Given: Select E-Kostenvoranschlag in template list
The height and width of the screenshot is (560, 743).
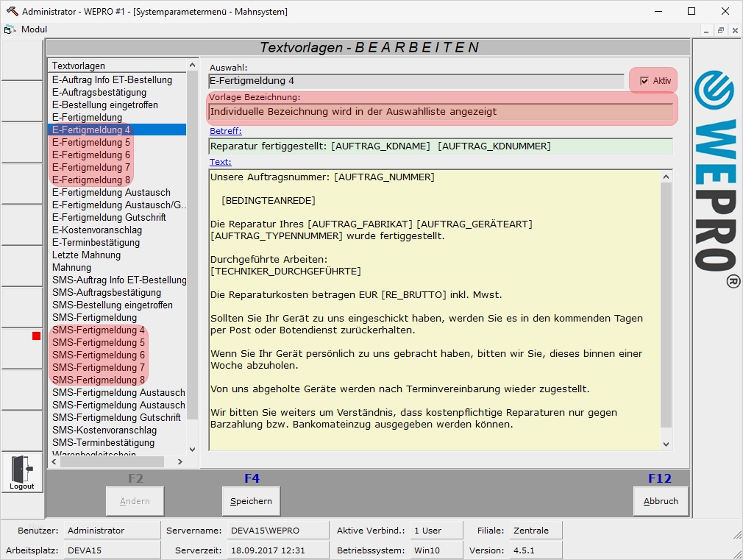Looking at the screenshot, I should 96,230.
